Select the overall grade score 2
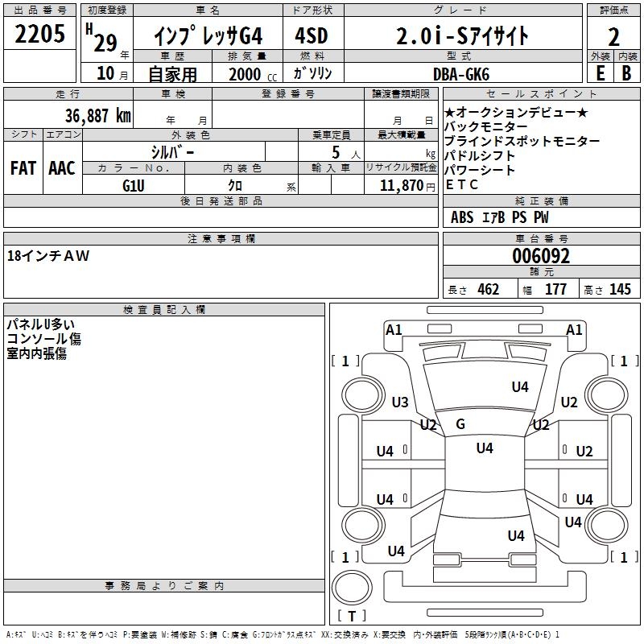This screenshot has width=644, height=644. (x=613, y=36)
